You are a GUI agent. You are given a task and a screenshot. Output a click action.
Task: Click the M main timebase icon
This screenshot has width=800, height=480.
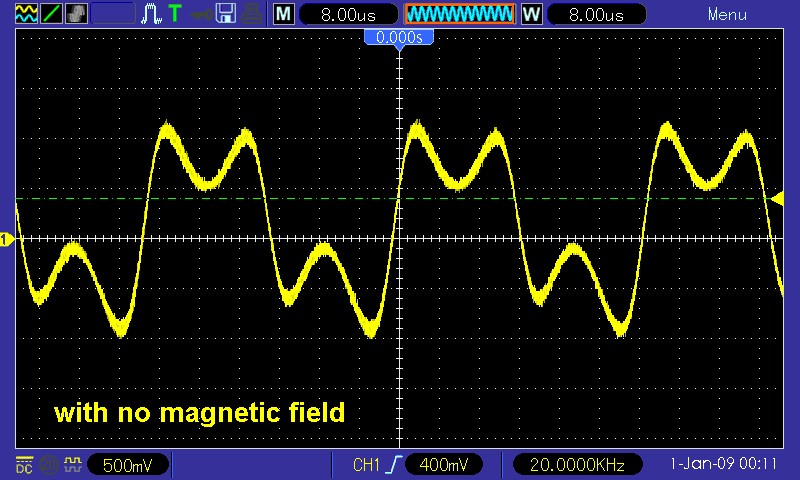click(284, 14)
